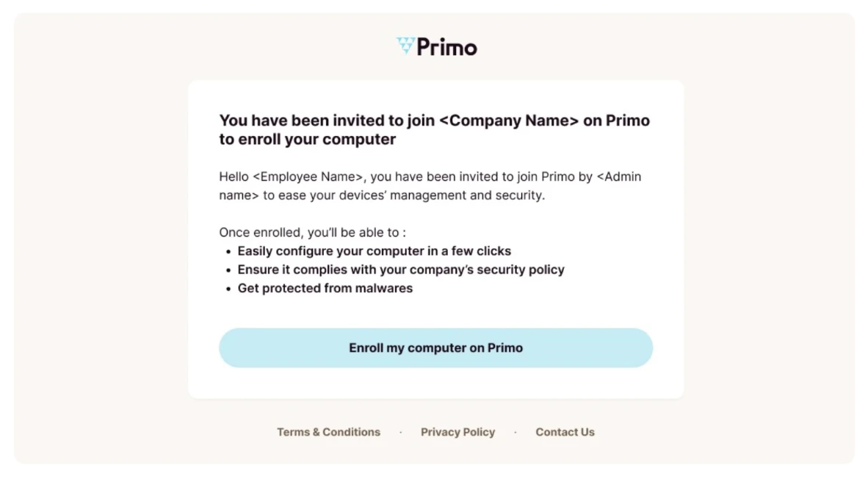Click the security policy compliance bullet point

(401, 269)
